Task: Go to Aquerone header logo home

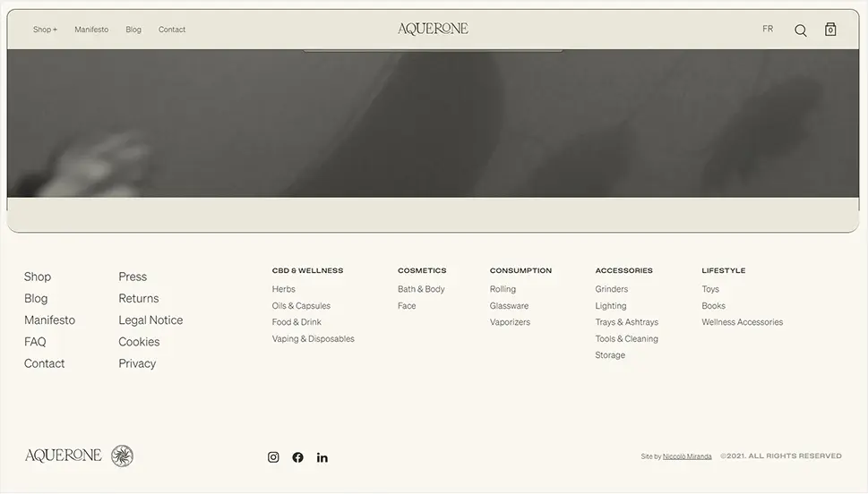Action: tap(433, 29)
